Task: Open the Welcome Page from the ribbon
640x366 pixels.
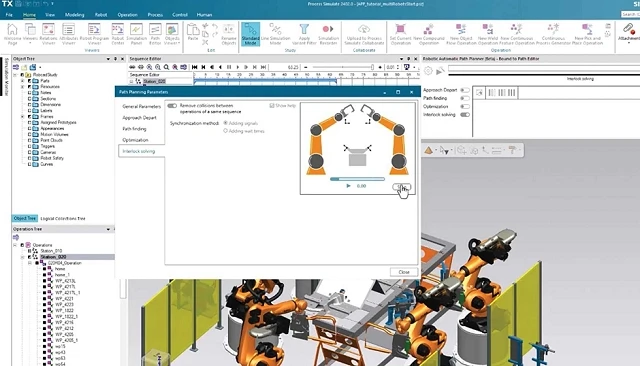Action: (12, 34)
